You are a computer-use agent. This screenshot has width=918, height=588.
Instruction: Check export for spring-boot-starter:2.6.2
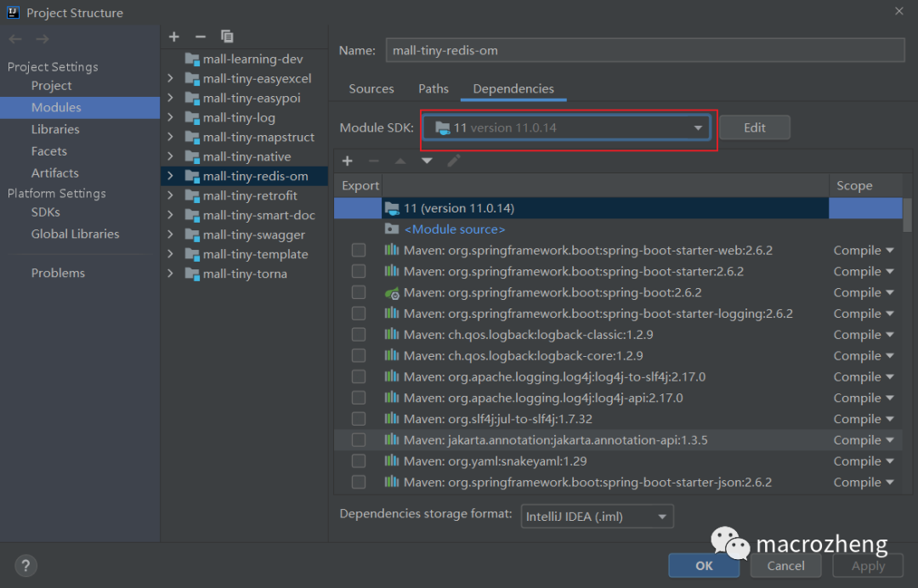(359, 271)
